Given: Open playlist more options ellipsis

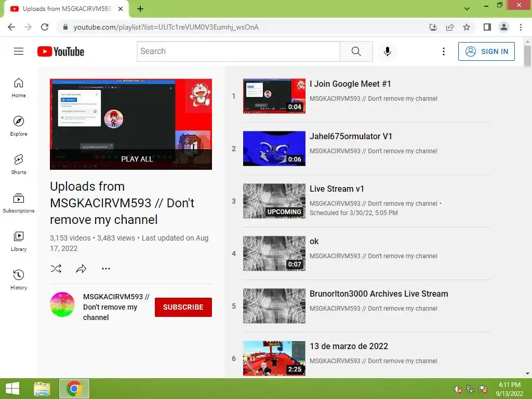Looking at the screenshot, I should pyautogui.click(x=106, y=269).
